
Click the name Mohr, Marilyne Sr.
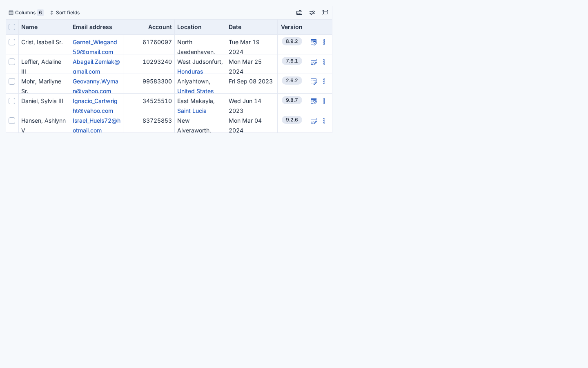(x=41, y=86)
